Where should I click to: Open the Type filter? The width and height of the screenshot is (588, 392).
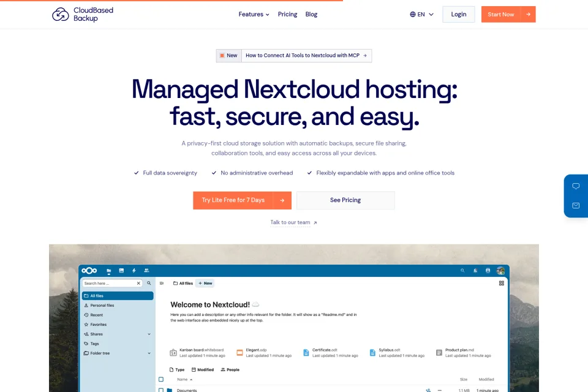(x=177, y=370)
